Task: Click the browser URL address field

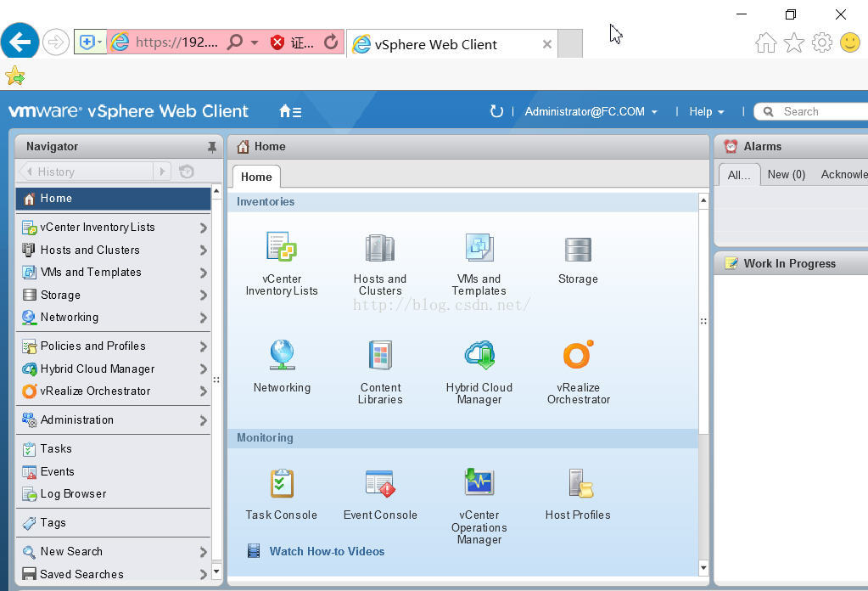Action: (x=176, y=42)
